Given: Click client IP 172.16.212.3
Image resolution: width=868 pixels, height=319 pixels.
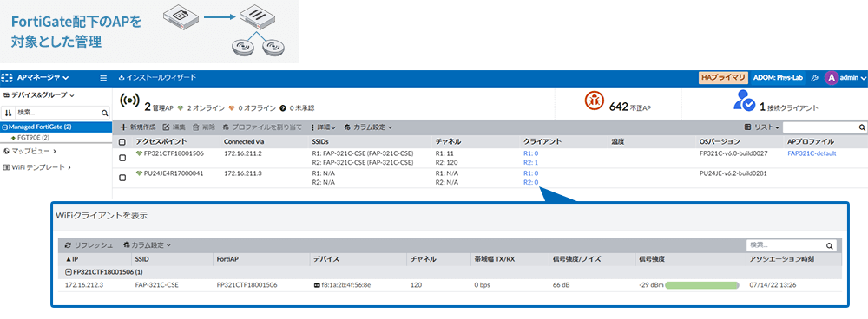Looking at the screenshot, I should (x=83, y=285).
